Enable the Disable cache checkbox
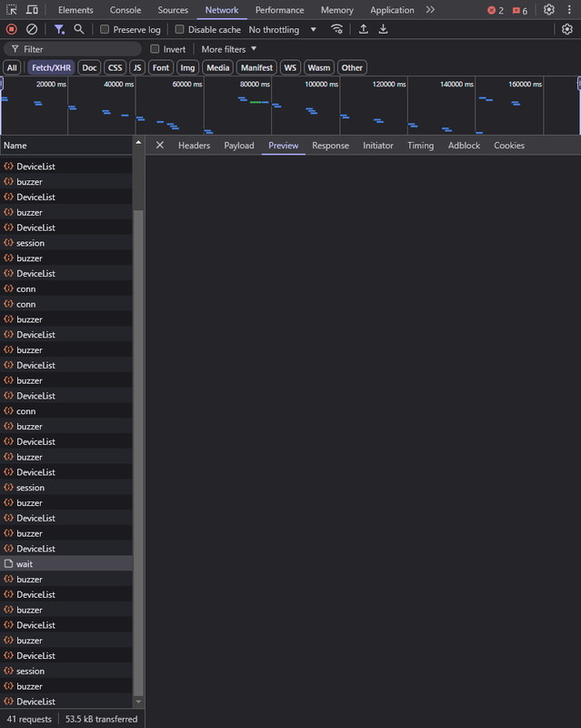The width and height of the screenshot is (581, 728). click(180, 29)
